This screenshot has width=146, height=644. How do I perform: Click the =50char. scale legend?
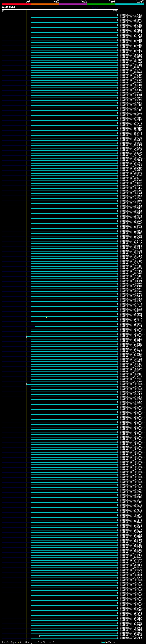pyautogui.click(x=109, y=642)
